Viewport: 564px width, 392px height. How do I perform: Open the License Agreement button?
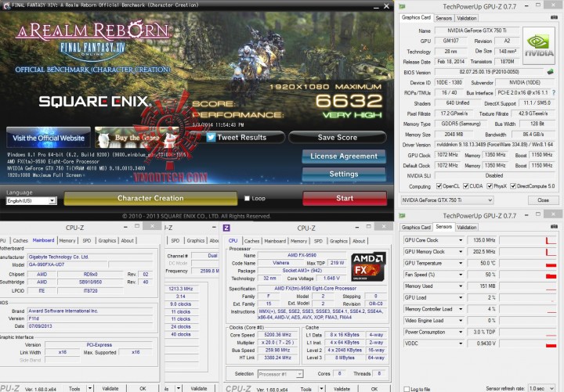click(x=344, y=156)
